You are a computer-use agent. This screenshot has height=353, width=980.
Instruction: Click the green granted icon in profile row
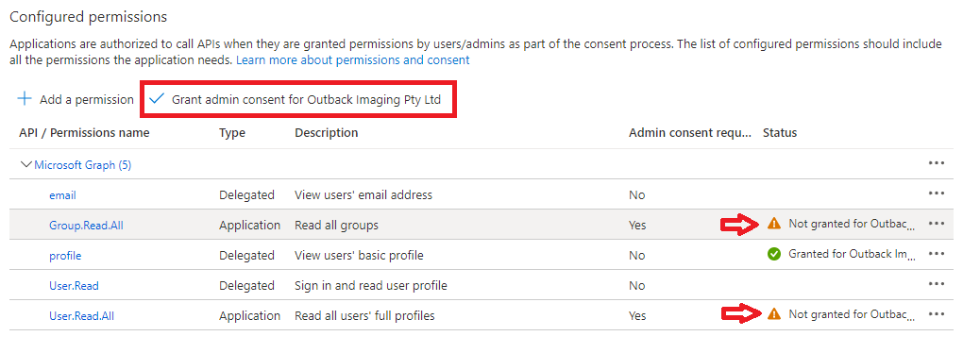[x=774, y=254]
